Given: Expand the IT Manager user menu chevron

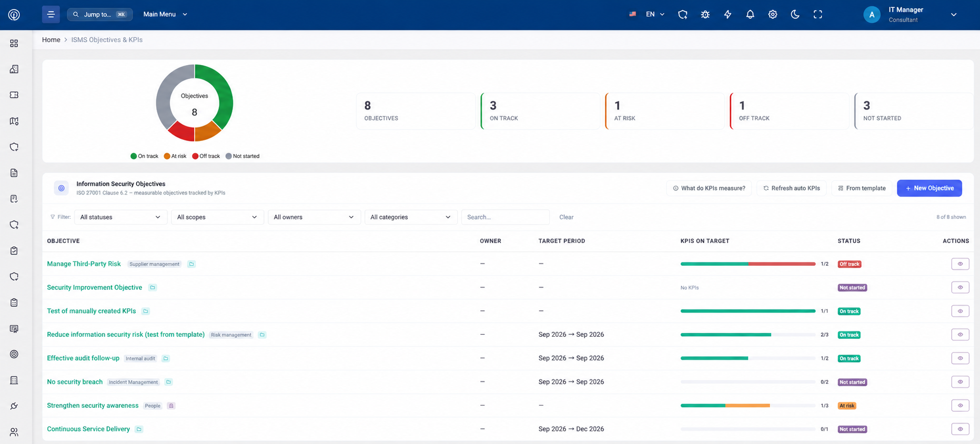Looking at the screenshot, I should click(954, 15).
